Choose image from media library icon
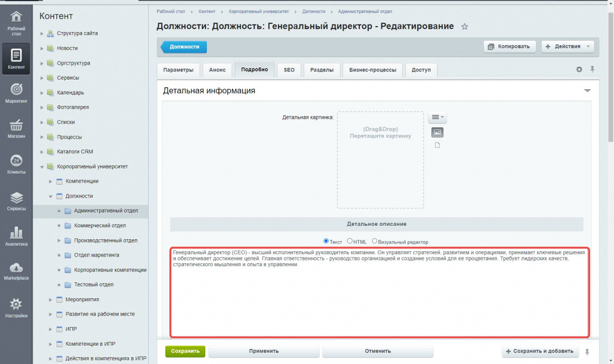 (x=437, y=132)
